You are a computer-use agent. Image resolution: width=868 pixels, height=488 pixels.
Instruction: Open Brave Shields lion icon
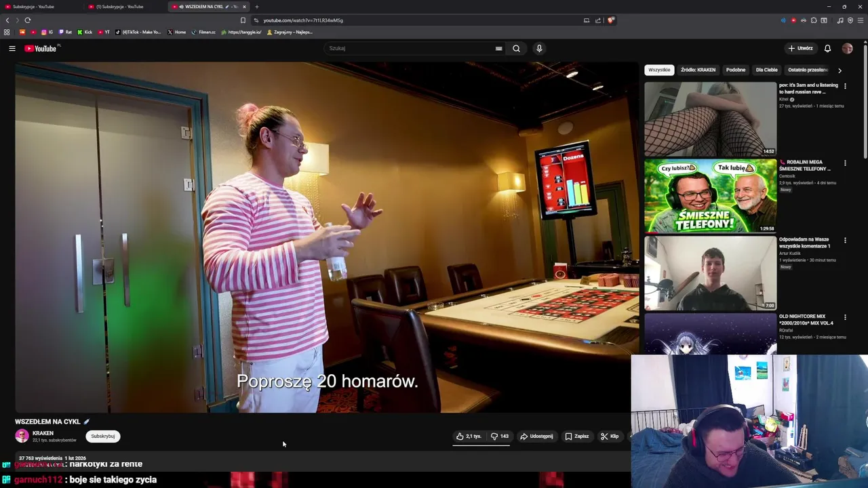tap(610, 20)
